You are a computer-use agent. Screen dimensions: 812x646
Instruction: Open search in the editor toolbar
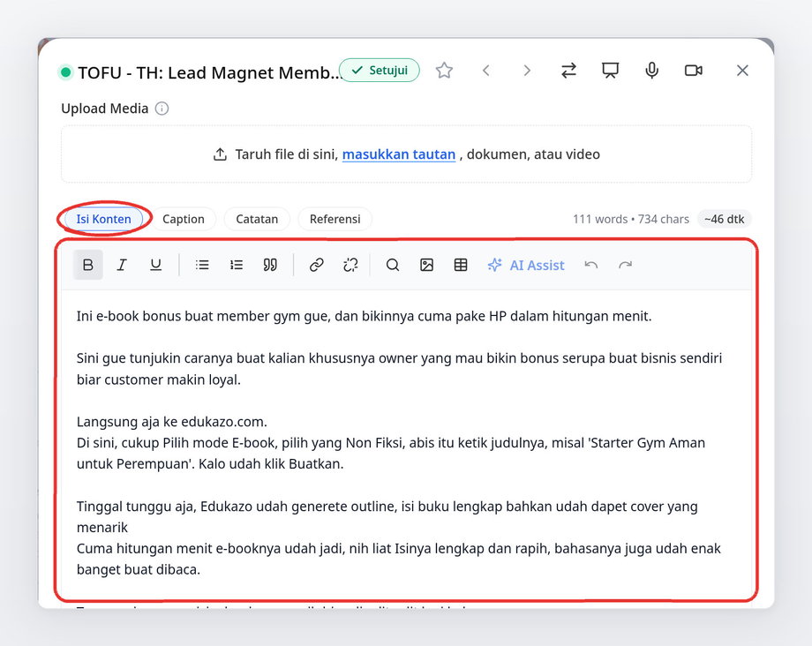393,265
